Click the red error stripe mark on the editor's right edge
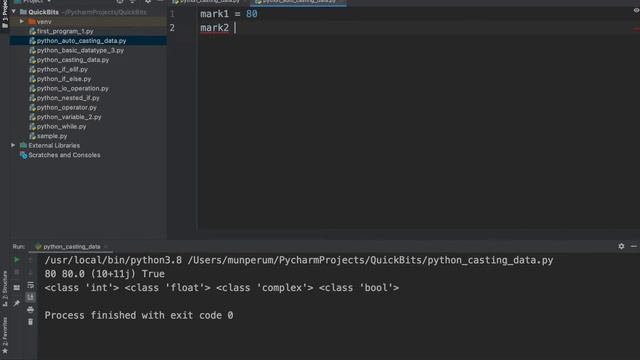 coord(636,29)
